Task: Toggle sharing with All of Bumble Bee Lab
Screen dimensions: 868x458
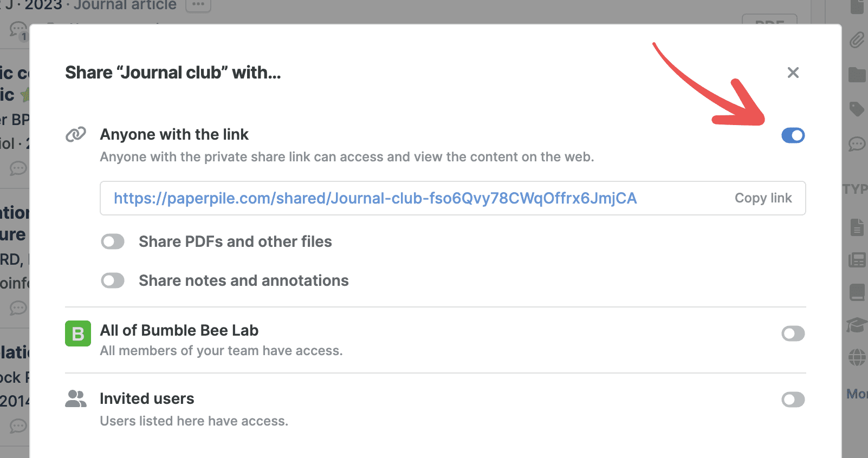Action: click(x=793, y=333)
